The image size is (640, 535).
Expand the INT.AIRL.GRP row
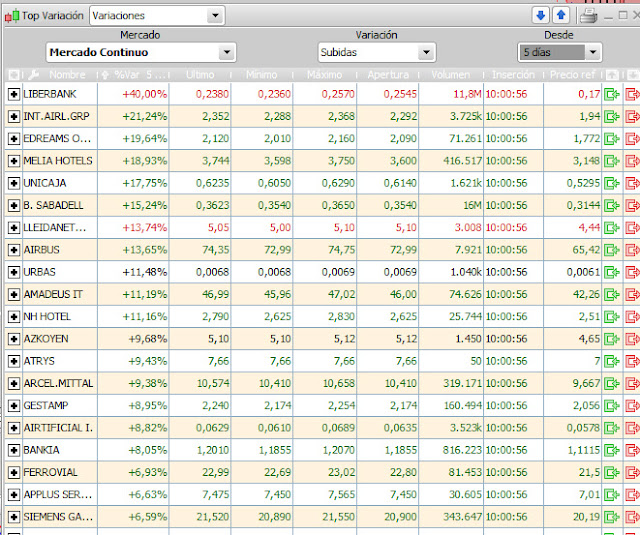[14, 117]
